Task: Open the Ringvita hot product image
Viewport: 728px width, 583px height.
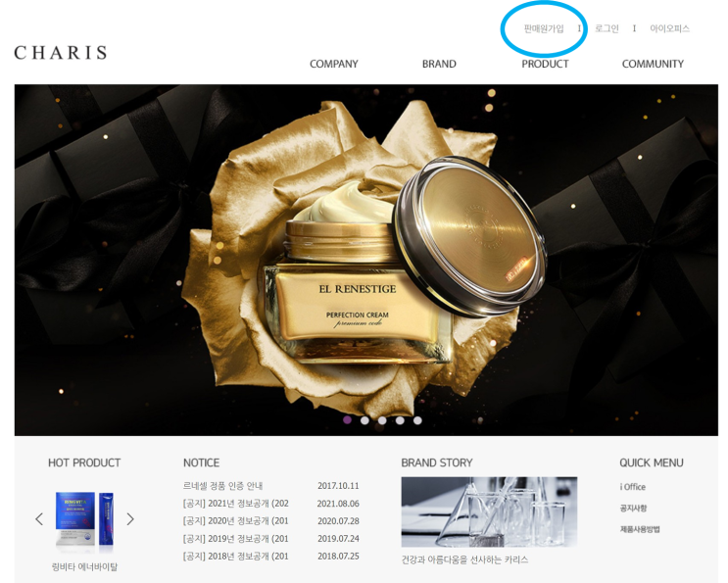Action: 84,521
